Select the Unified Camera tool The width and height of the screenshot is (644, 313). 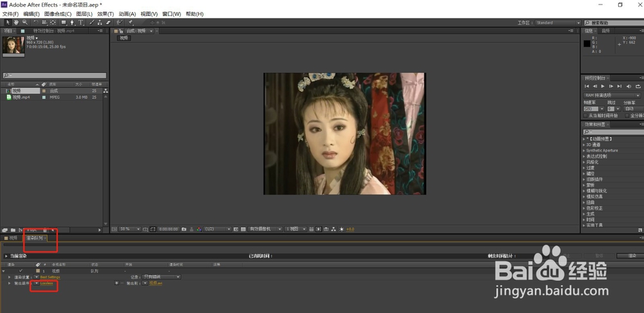pyautogui.click(x=44, y=23)
